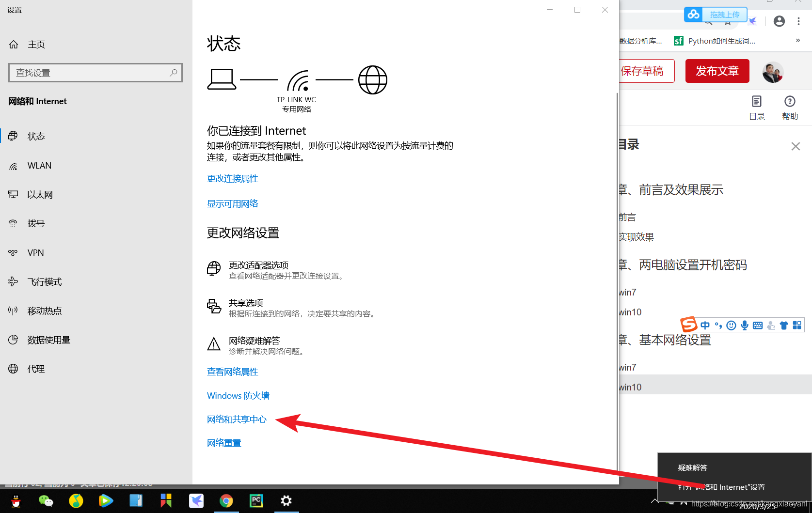812x513 pixels.
Task: Click the globe Internet diagram icon
Action: pos(373,80)
